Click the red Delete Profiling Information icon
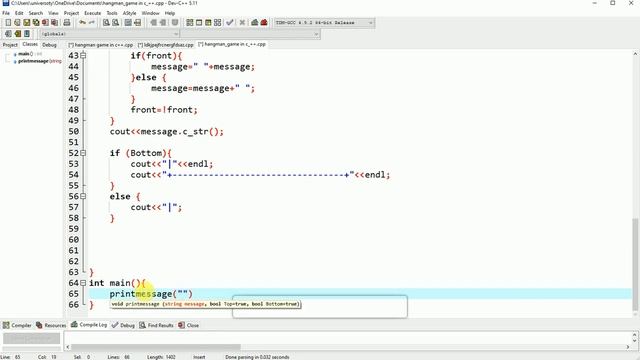 pyautogui.click(x=264, y=23)
